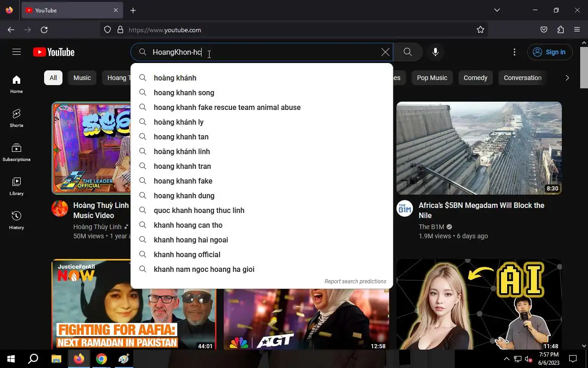This screenshot has width=588, height=368.
Task: Click the Sign in button
Action: pyautogui.click(x=550, y=52)
